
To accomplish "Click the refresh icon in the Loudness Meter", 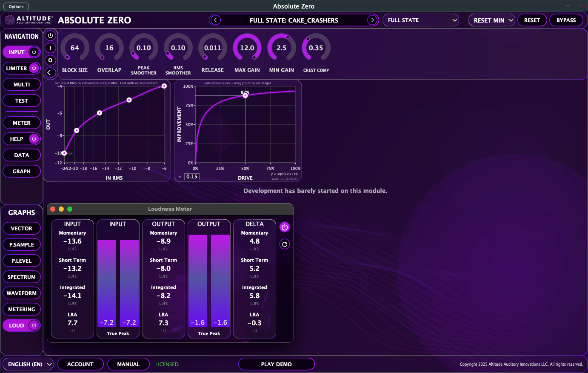I will pyautogui.click(x=284, y=244).
